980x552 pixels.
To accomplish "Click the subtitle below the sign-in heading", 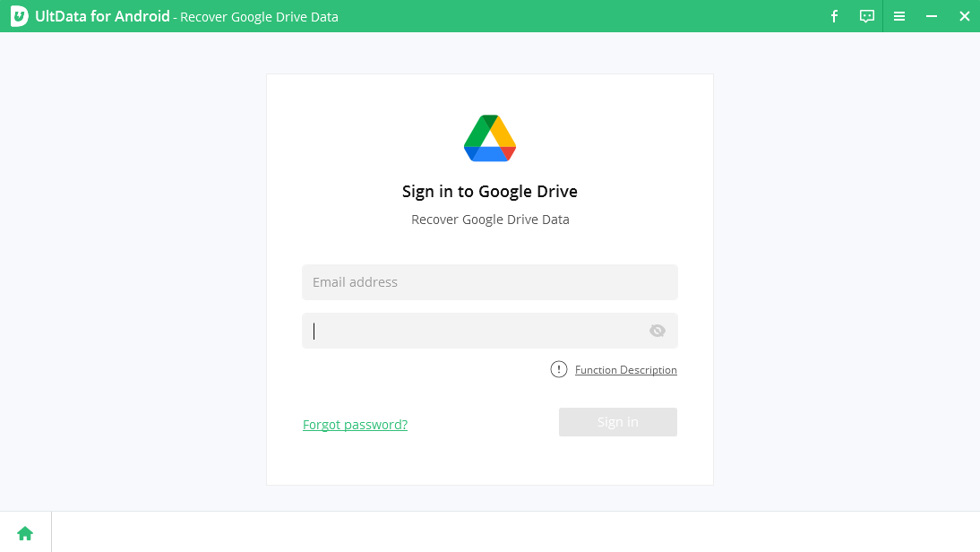I will 490,220.
